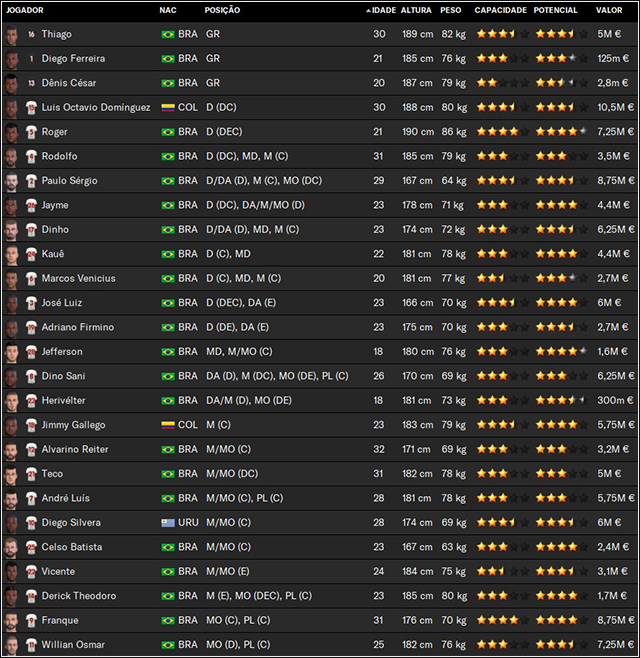640x658 pixels.
Task: Open player Diego Ferreira's profile
Action: coord(73,59)
